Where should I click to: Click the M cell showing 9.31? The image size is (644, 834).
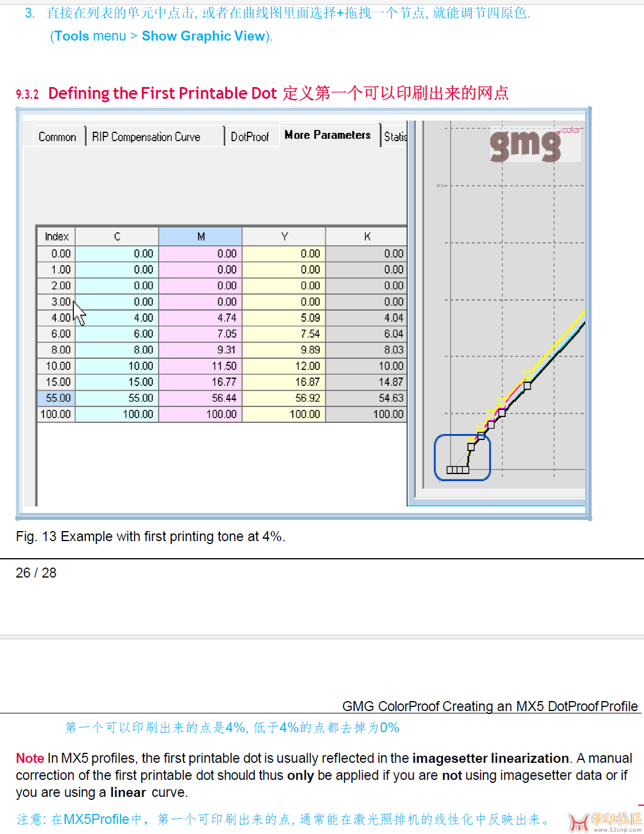(201, 349)
